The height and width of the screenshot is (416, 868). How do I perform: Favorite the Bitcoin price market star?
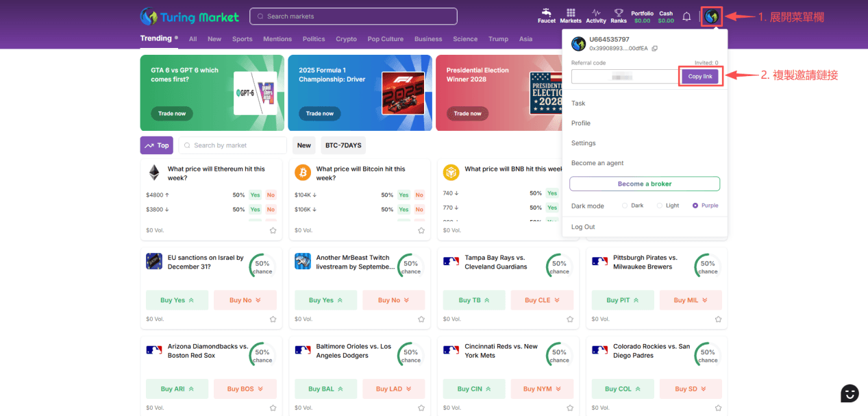[421, 230]
